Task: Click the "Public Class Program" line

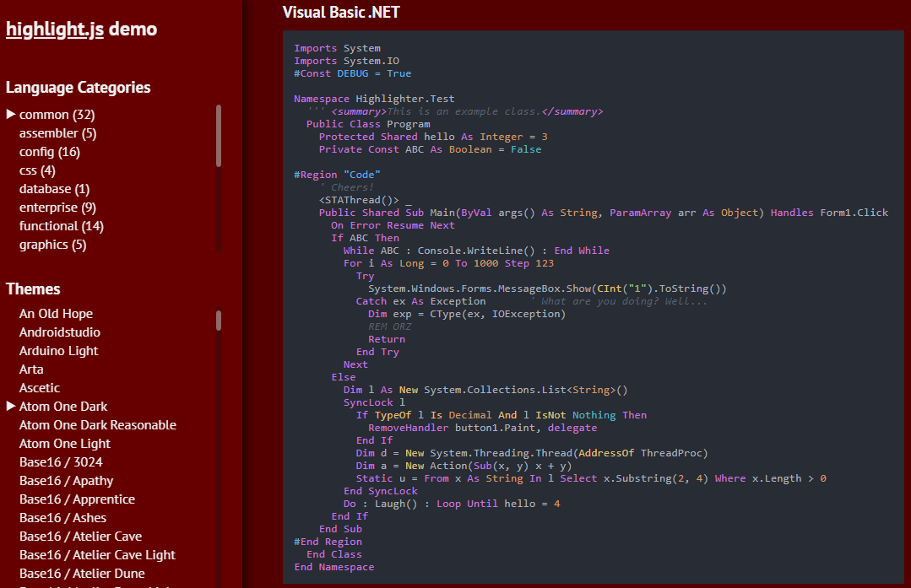Action: click(368, 124)
